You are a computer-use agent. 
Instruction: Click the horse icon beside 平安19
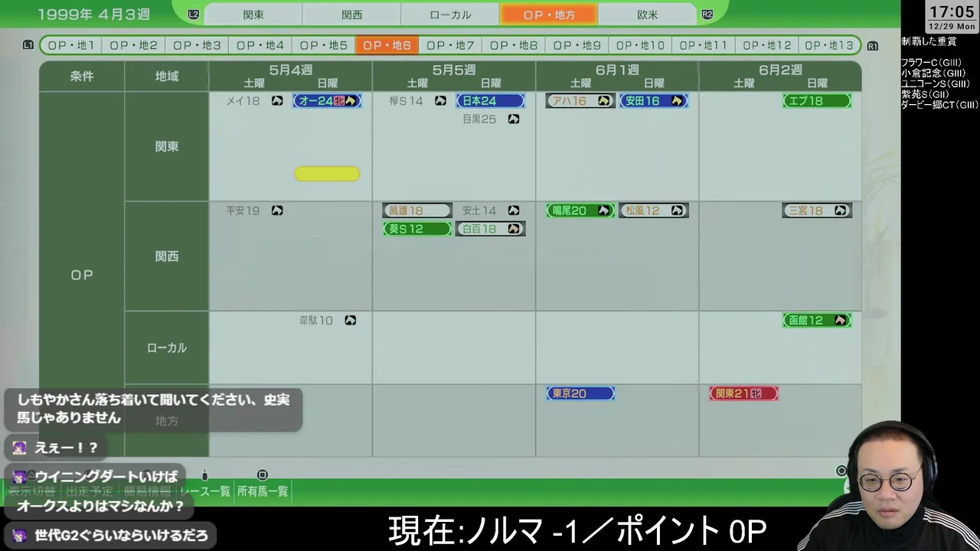[277, 210]
